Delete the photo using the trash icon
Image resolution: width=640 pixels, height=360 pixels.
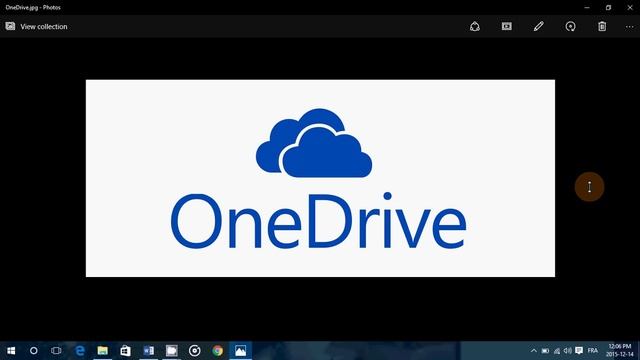(x=602, y=27)
